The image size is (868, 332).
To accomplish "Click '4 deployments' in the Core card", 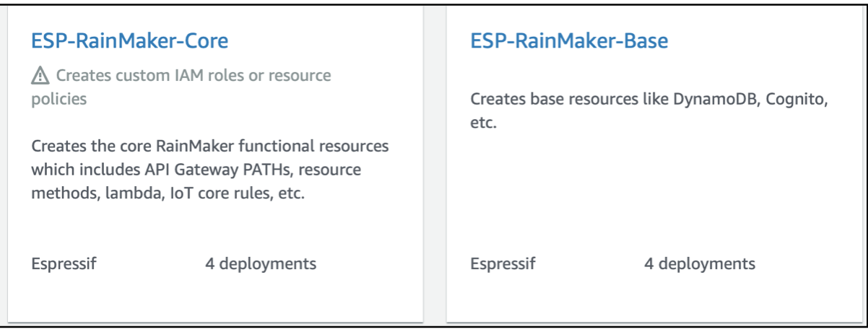I will 261,263.
